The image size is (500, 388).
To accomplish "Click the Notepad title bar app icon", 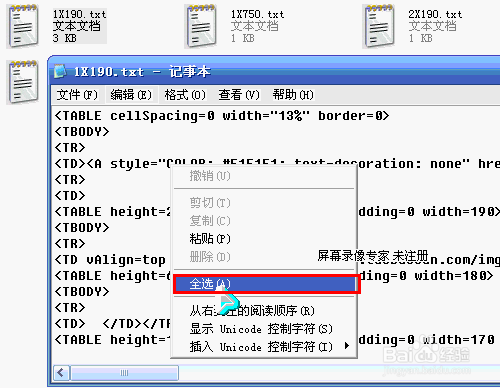I will 60,71.
